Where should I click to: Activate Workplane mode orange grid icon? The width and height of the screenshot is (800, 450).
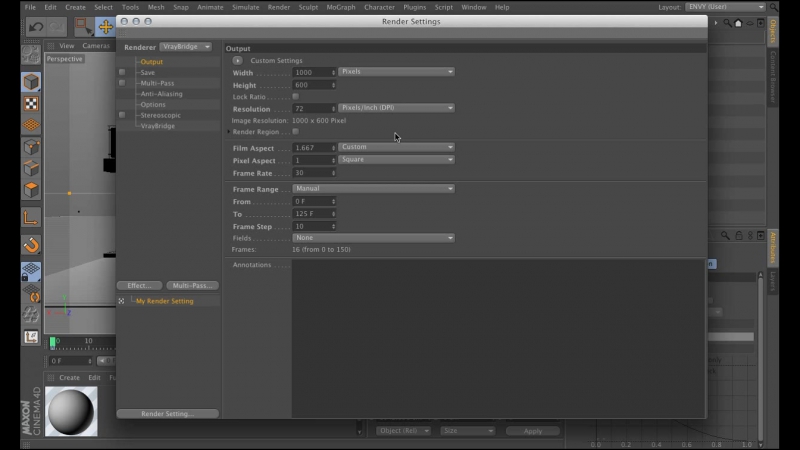coord(31,125)
